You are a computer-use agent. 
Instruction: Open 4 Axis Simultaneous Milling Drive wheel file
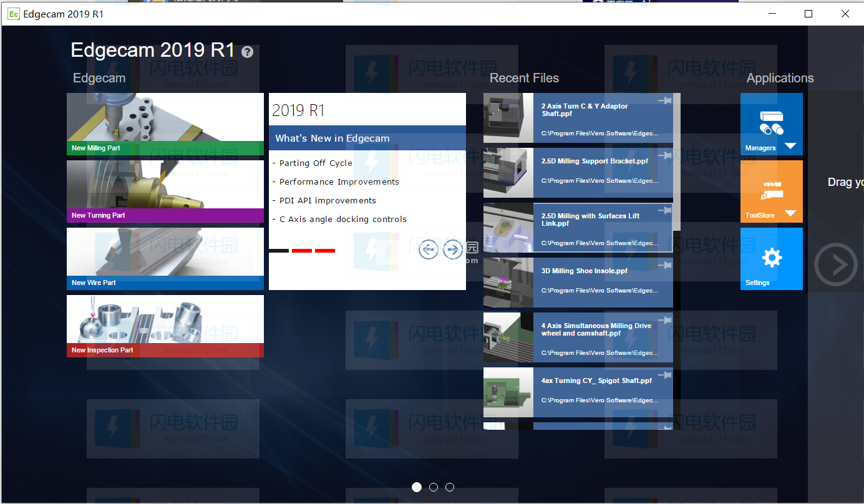tap(578, 337)
